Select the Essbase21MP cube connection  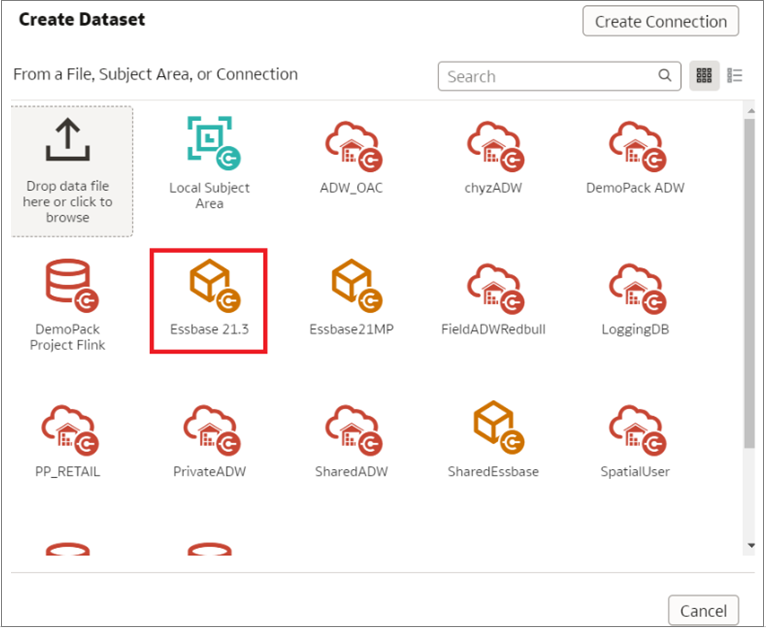point(351,287)
